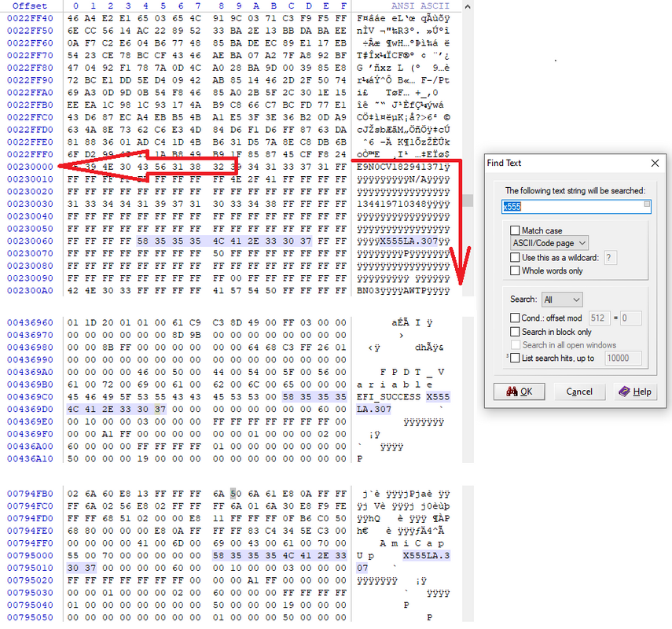This screenshot has width=672, height=629.
Task: Select offset row 002300A0
Action: coord(30,291)
